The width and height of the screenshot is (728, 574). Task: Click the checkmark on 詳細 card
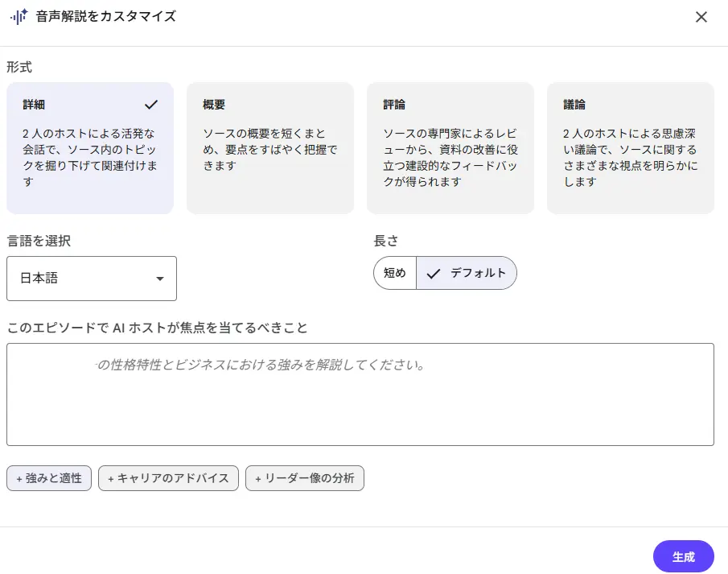(151, 105)
